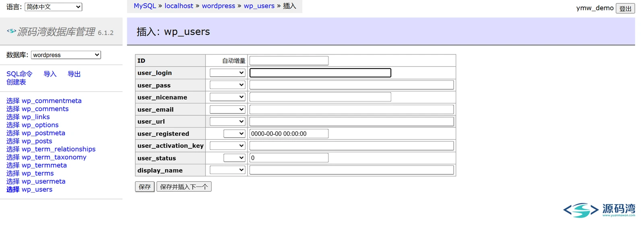Click the 登出 logout button
The image size is (644, 226).
625,8
